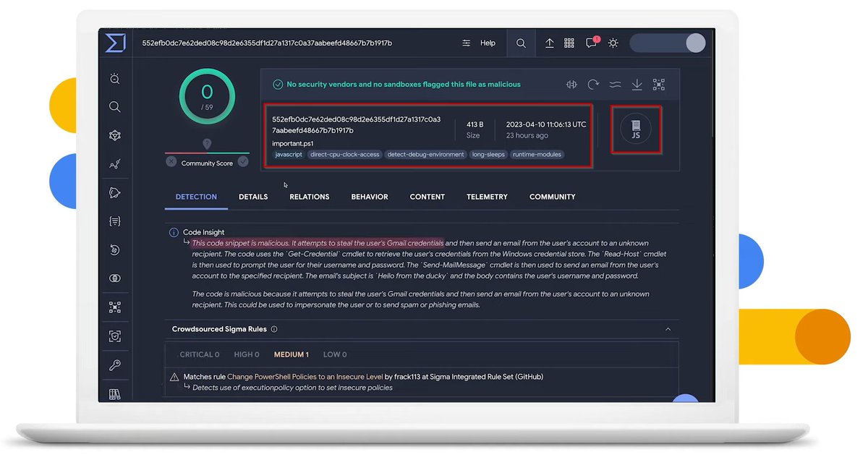Open the sidebar magnifier search icon

pos(114,107)
